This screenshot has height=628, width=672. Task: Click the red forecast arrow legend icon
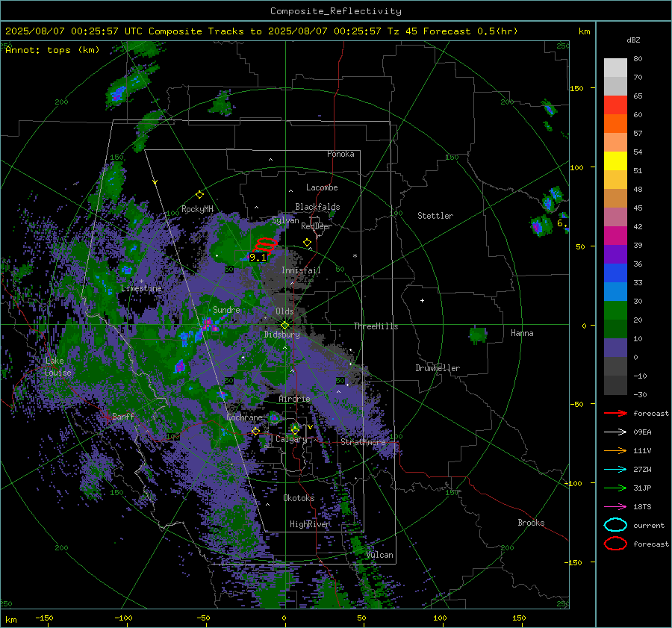(x=615, y=413)
